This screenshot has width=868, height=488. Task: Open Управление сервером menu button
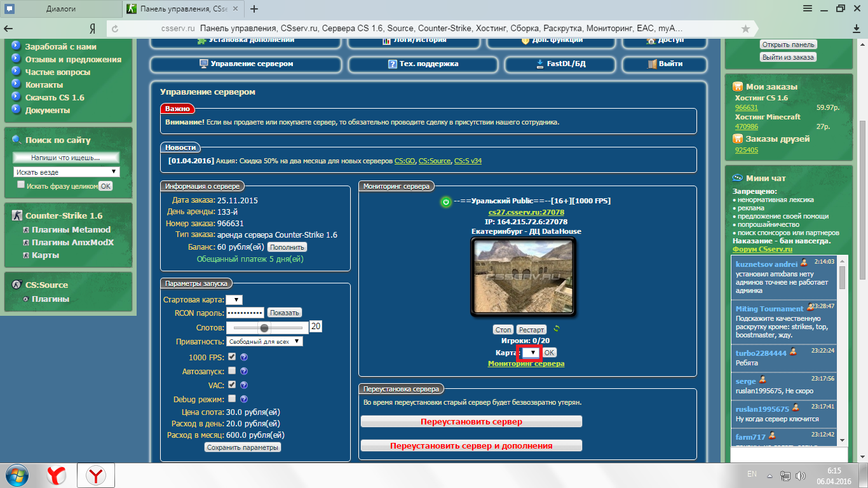[247, 64]
